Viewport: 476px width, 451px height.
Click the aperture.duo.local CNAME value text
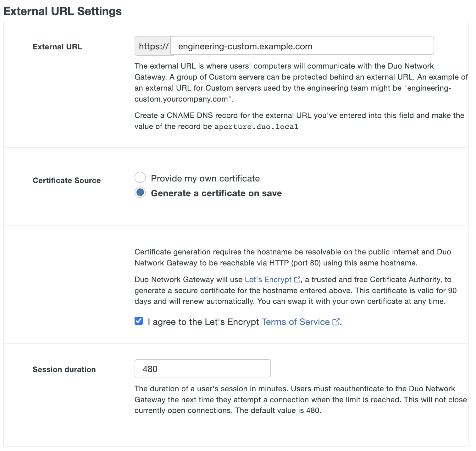[256, 126]
